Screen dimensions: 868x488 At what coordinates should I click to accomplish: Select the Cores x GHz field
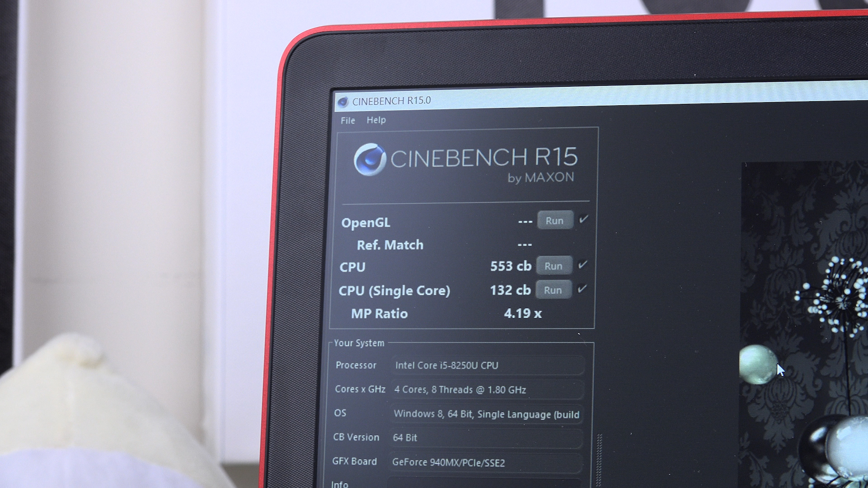click(x=487, y=389)
